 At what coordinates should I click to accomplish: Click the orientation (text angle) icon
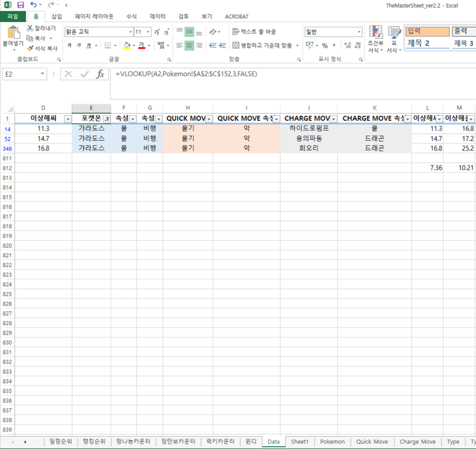pyautogui.click(x=213, y=32)
